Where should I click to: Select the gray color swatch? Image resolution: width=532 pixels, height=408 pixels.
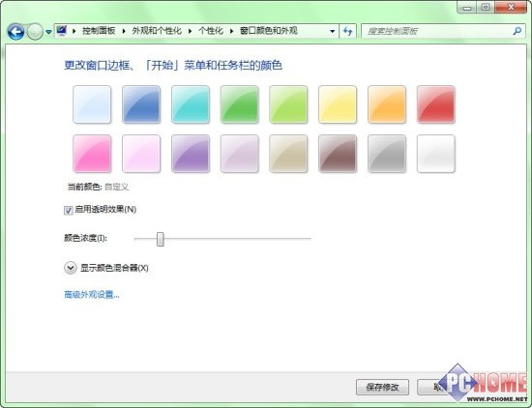pyautogui.click(x=387, y=154)
